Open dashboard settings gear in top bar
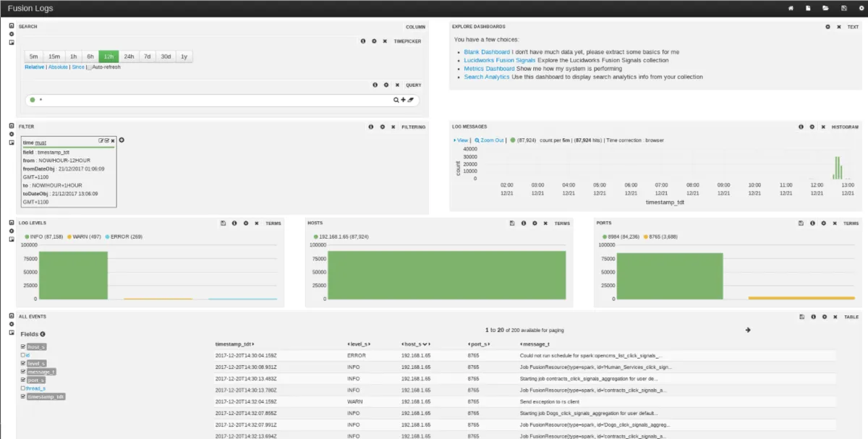 (x=861, y=9)
